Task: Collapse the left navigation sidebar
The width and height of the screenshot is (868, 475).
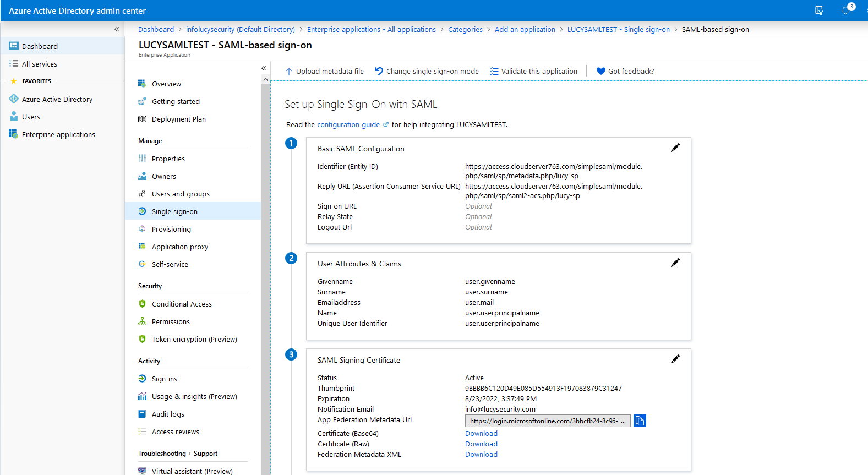Action: coord(117,29)
